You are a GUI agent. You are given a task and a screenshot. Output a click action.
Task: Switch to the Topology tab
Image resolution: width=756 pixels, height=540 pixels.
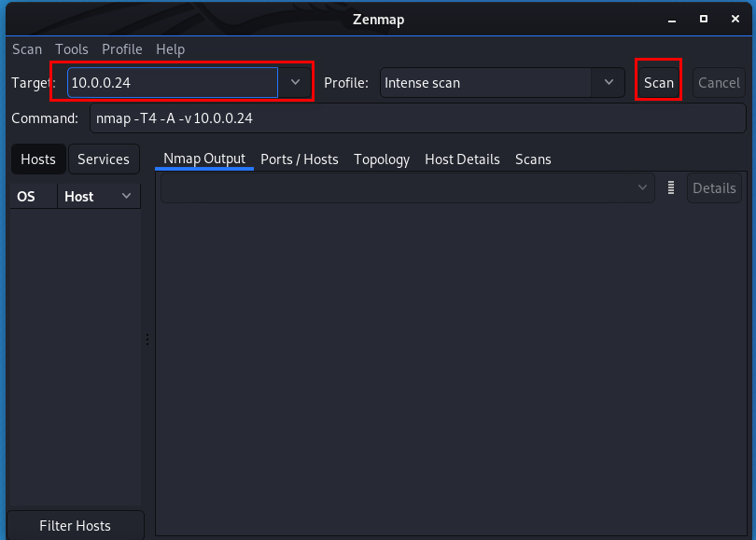[x=382, y=159]
